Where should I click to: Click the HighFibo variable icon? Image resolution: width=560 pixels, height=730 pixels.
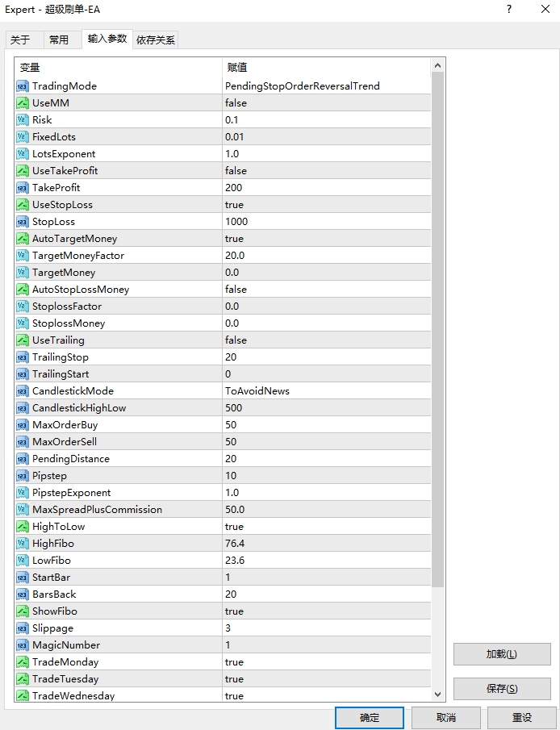(23, 544)
